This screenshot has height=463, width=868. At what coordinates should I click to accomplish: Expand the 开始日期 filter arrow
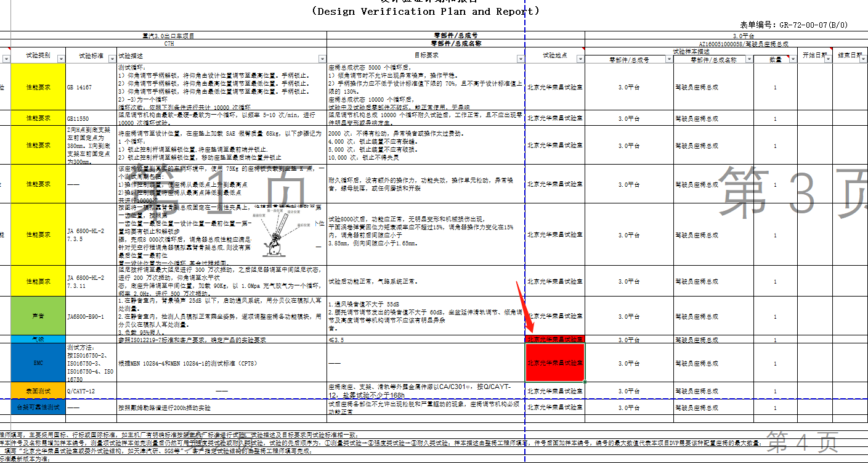coord(829,60)
